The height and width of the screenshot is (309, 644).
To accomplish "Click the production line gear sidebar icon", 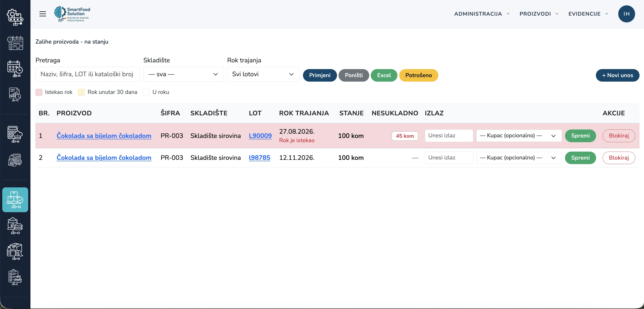I will pyautogui.click(x=15, y=17).
